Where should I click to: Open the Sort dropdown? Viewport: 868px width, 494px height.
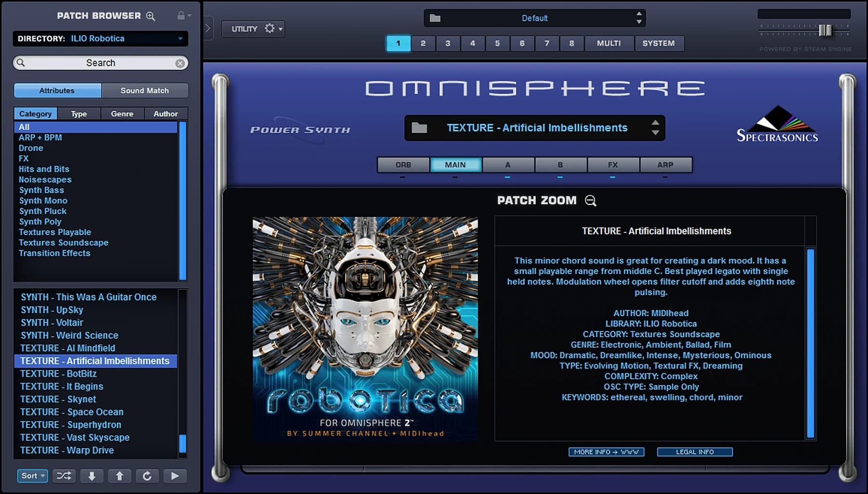click(31, 476)
